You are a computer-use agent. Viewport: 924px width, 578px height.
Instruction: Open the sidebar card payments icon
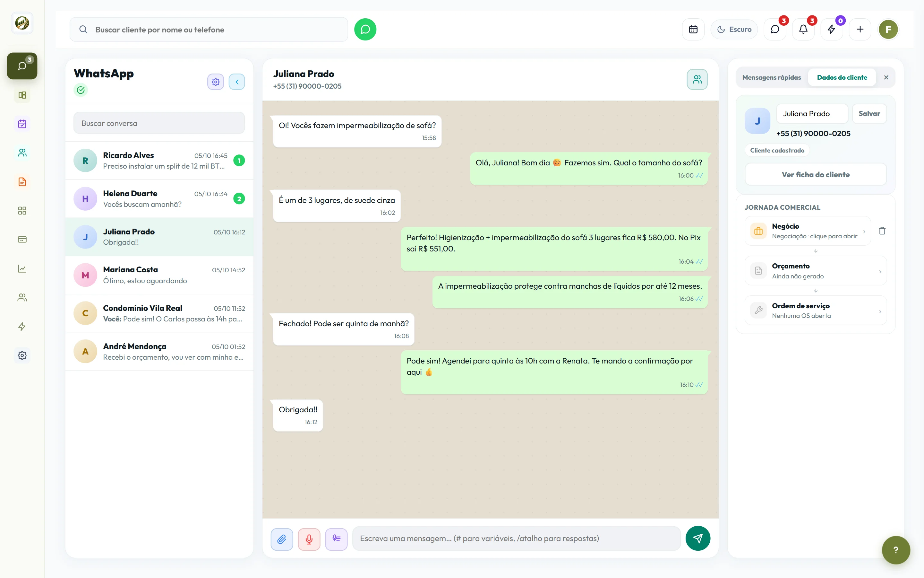(x=22, y=240)
